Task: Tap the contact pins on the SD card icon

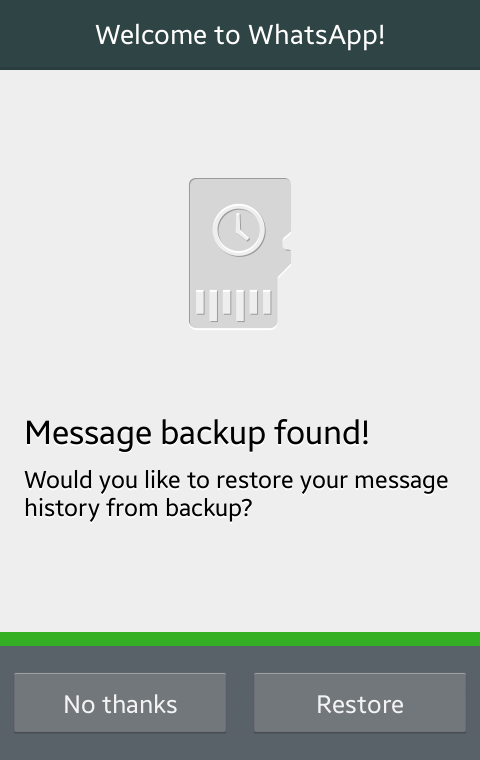Action: [234, 305]
